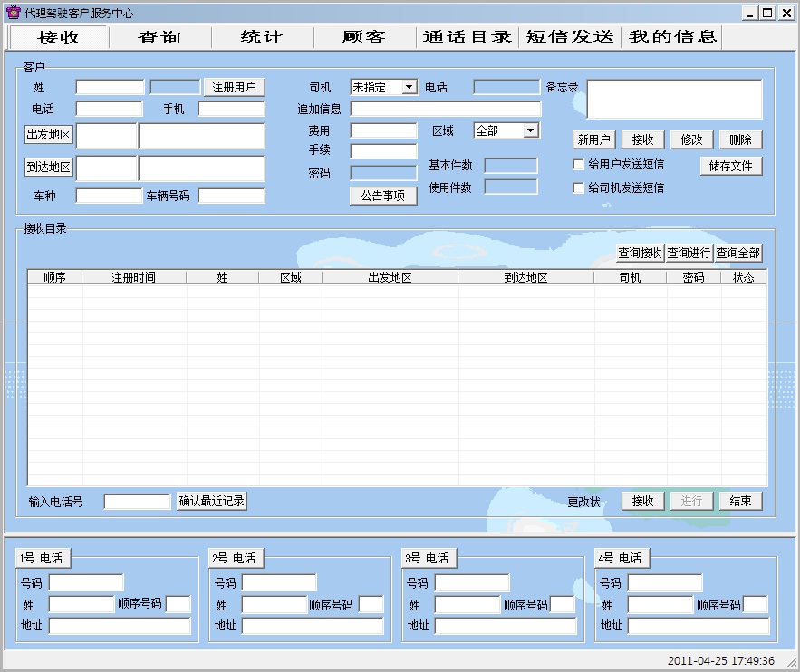
Task: Focus the 费用 input field
Action: 383,130
